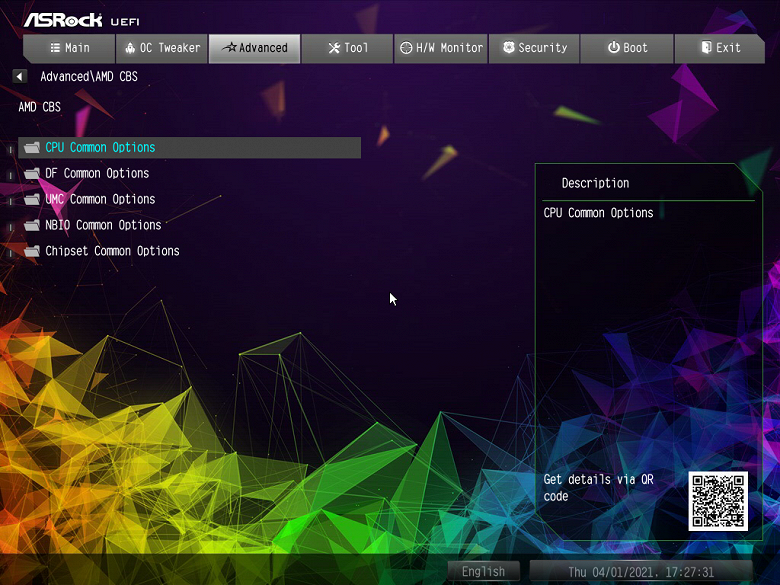Open the Exit tab
The image size is (780, 585).
[720, 48]
